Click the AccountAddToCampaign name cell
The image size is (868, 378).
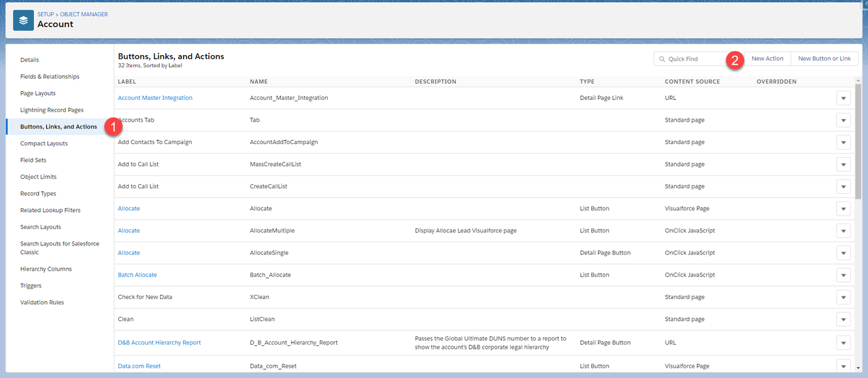coord(284,142)
